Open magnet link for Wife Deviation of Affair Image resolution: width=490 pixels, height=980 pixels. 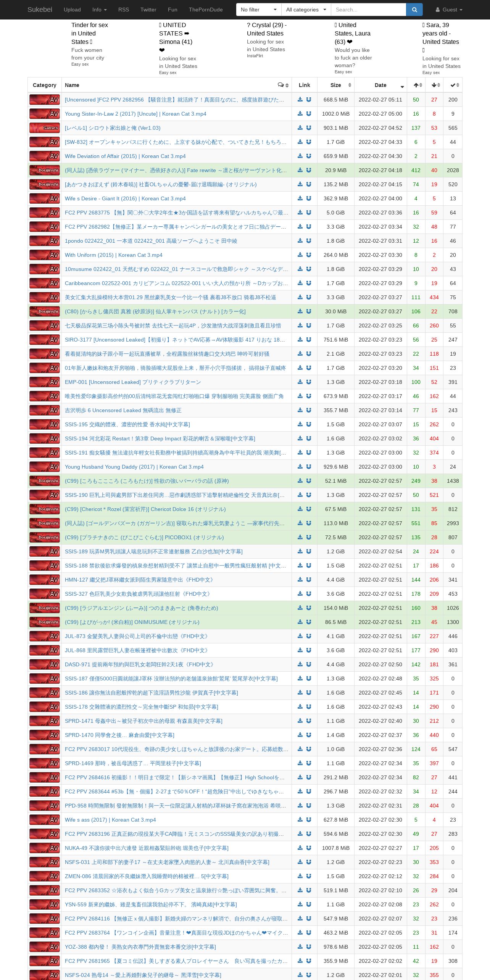pos(309,156)
